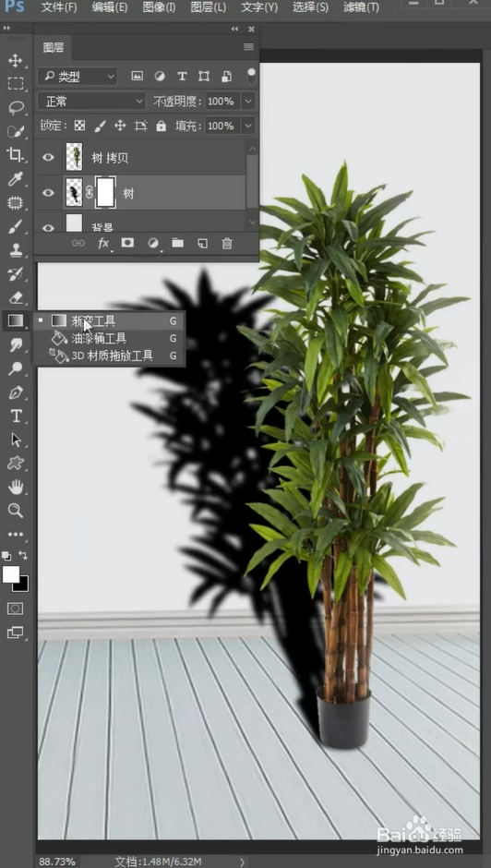The width and height of the screenshot is (491, 868).
Task: Set the foreground color swatch
Action: point(10,574)
